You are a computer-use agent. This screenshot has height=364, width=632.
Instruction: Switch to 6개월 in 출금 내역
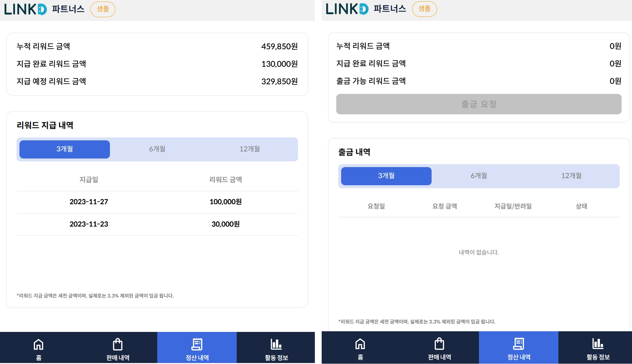(x=479, y=176)
